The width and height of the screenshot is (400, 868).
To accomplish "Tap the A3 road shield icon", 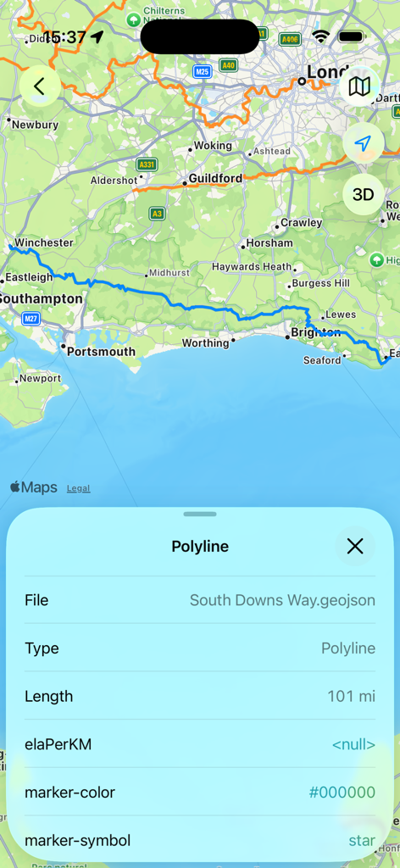I will (156, 213).
